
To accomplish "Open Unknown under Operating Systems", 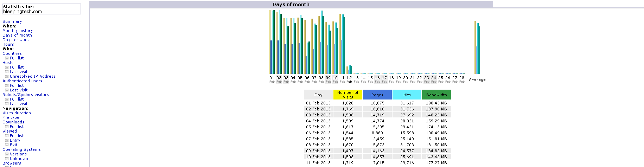I will 19,159.
